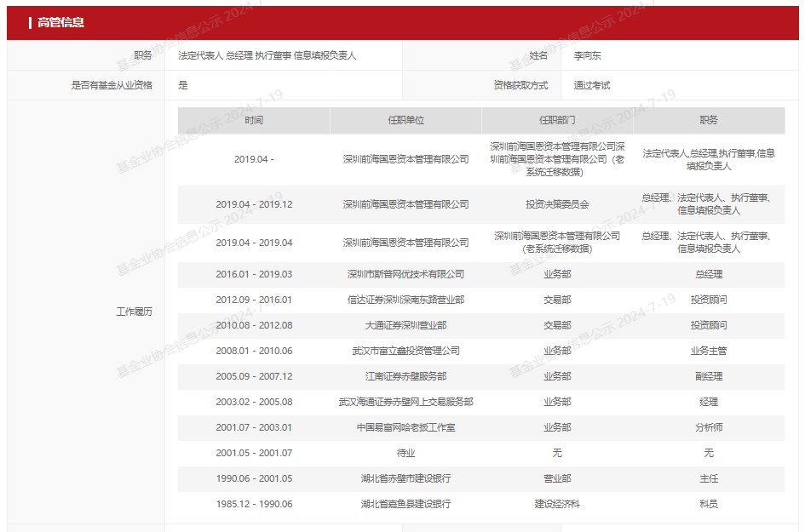Click 湖北省赤壁市建设银行 employer cell
Screen dimensions: 805x532
tap(405, 478)
